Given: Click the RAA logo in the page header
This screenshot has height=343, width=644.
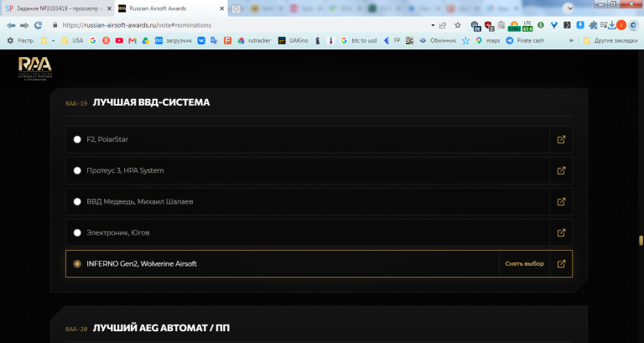Looking at the screenshot, I should pyautogui.click(x=35, y=68).
